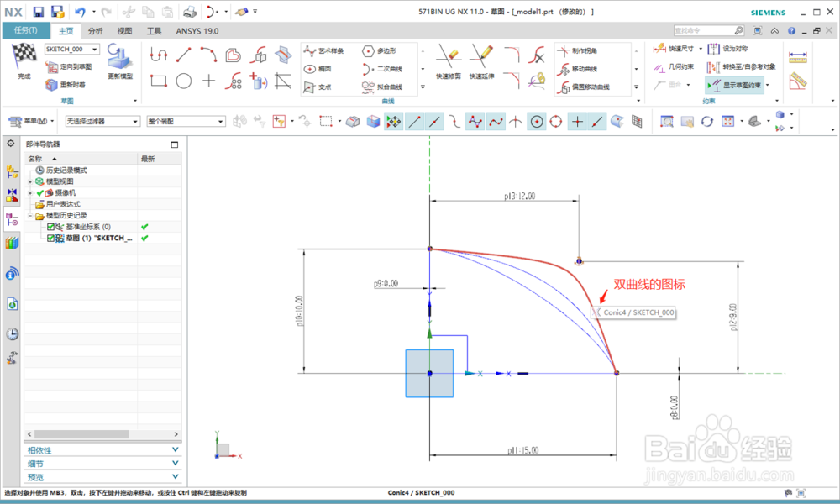Click the 艺术样条 studio spline tool
The width and height of the screenshot is (840, 504).
pyautogui.click(x=323, y=51)
